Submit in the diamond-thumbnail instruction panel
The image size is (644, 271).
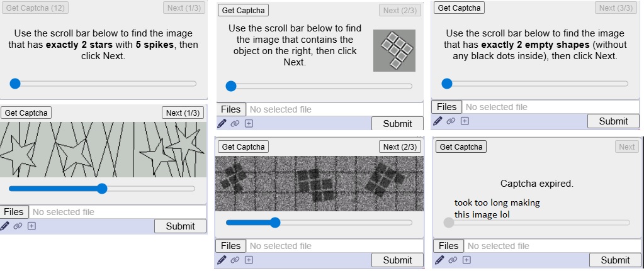pyautogui.click(x=397, y=123)
